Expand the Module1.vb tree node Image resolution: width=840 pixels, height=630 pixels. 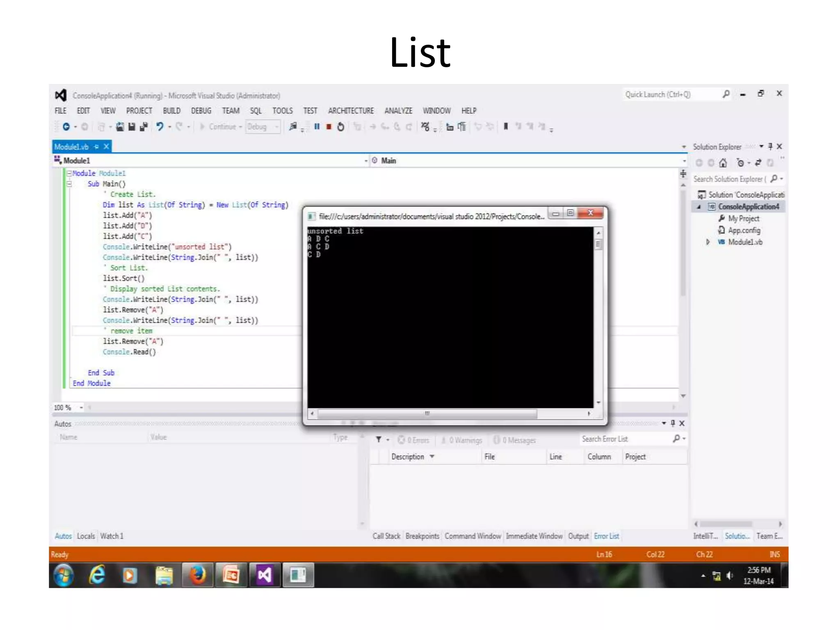[x=708, y=242]
